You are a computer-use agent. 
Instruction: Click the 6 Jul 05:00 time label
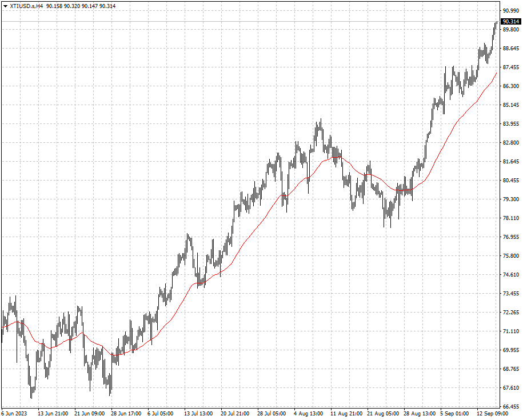161,414
